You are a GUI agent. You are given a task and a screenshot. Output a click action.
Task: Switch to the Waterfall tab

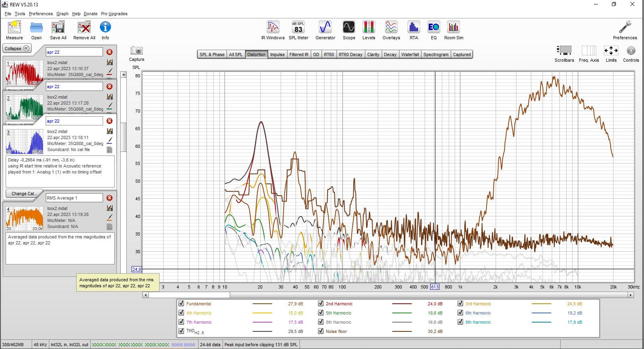[x=410, y=54]
